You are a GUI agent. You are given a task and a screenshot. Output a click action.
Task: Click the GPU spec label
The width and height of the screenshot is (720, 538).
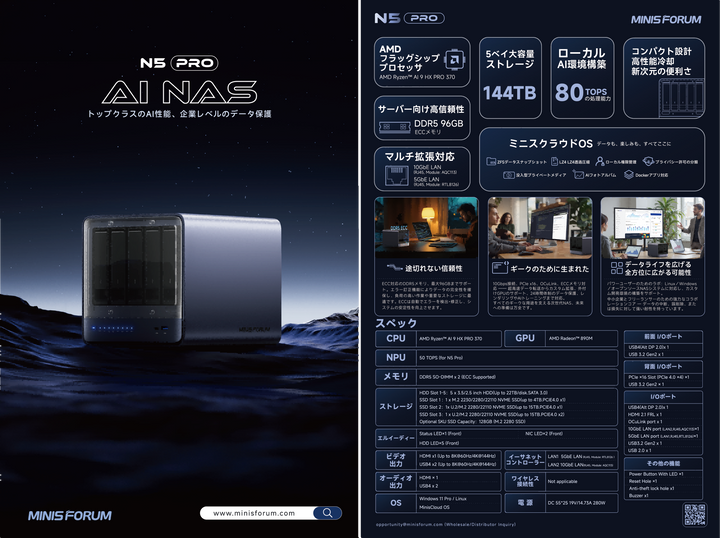pos(525,339)
